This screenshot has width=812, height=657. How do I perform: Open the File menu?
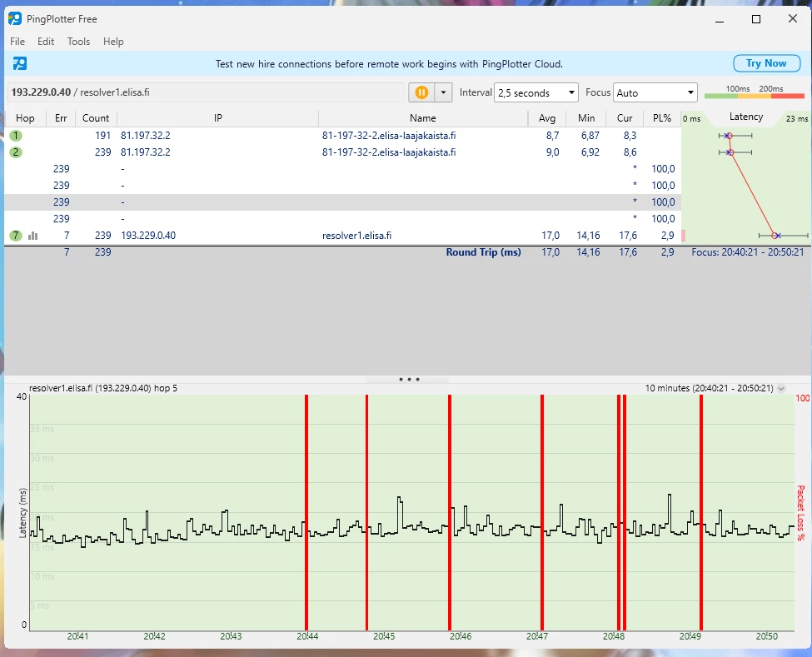17,42
